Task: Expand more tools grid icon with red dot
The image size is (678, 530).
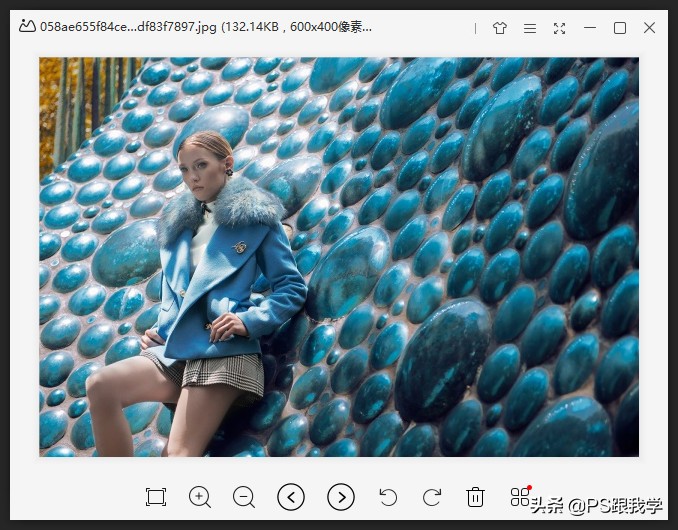Action: tap(520, 496)
